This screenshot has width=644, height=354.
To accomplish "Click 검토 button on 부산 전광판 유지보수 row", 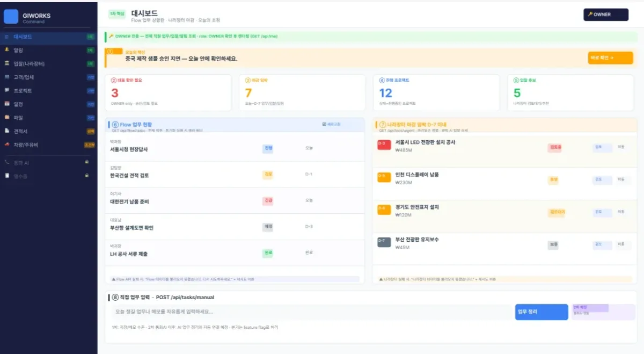I will 602,244.
